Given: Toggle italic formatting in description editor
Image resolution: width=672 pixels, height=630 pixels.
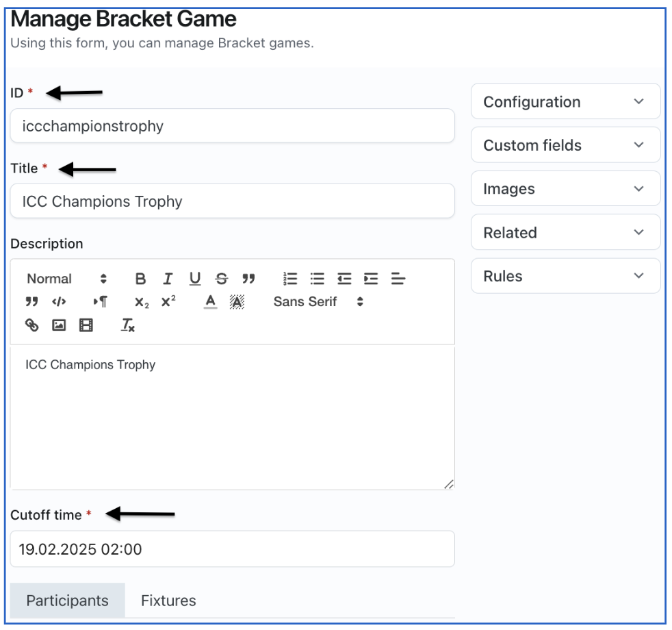Looking at the screenshot, I should click(168, 279).
